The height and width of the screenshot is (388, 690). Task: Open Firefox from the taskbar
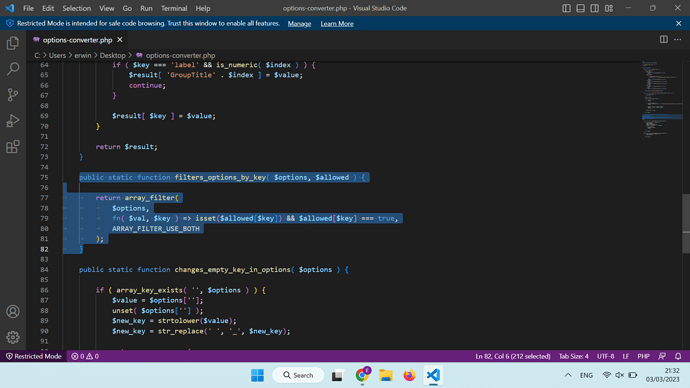(x=410, y=375)
